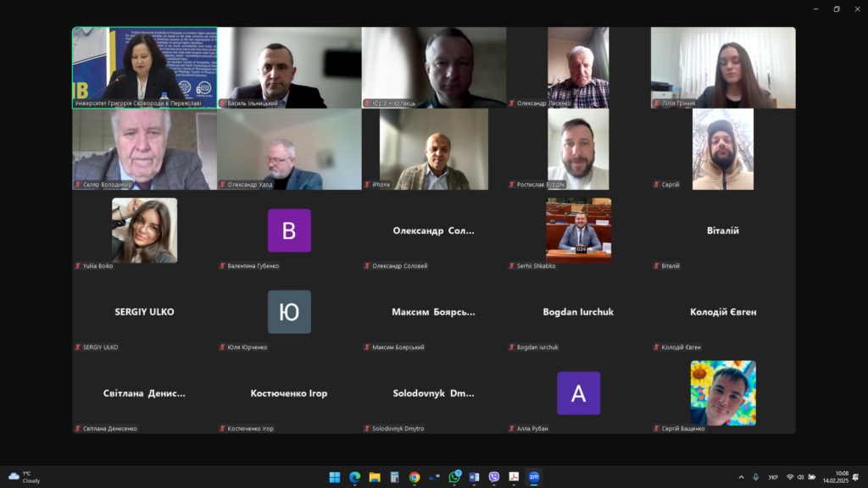Launch Viber from the taskbar
The image size is (868, 488).
(494, 477)
